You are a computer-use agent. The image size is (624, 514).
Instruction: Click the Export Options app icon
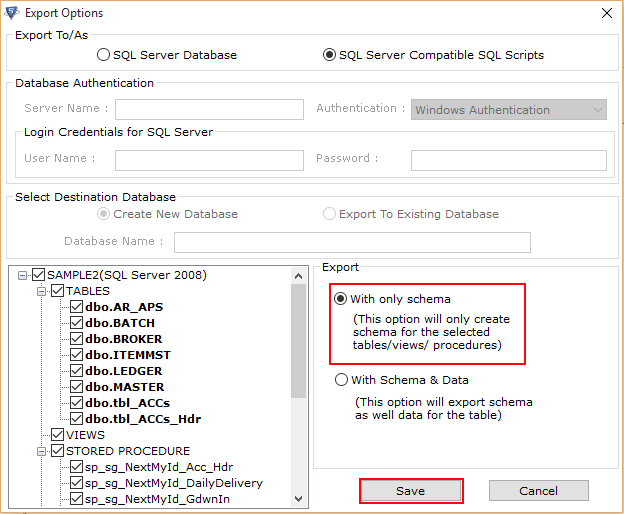pyautogui.click(x=12, y=13)
